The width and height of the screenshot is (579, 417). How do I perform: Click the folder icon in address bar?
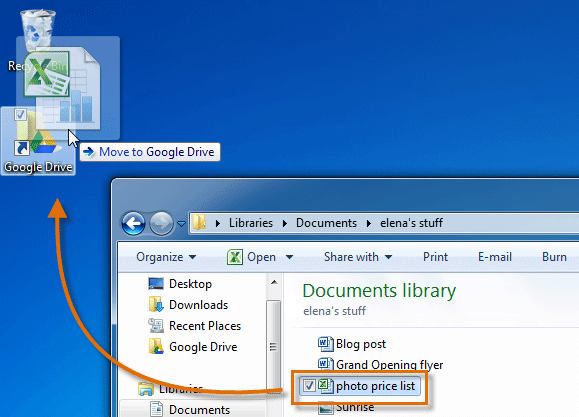tap(200, 222)
